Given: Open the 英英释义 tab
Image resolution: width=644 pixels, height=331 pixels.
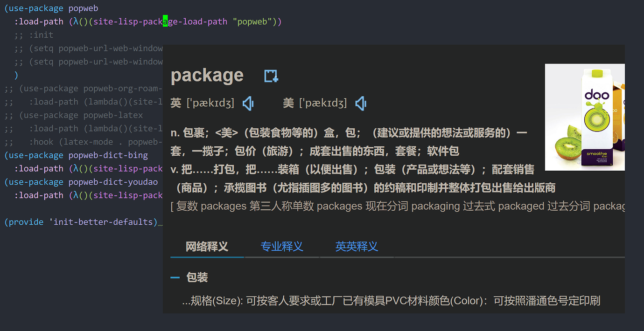Looking at the screenshot, I should pos(357,247).
